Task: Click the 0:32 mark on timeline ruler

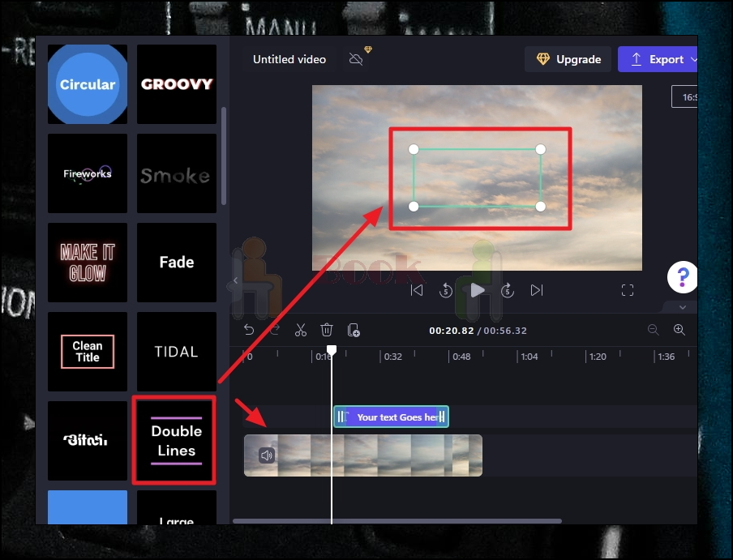Action: [x=392, y=357]
